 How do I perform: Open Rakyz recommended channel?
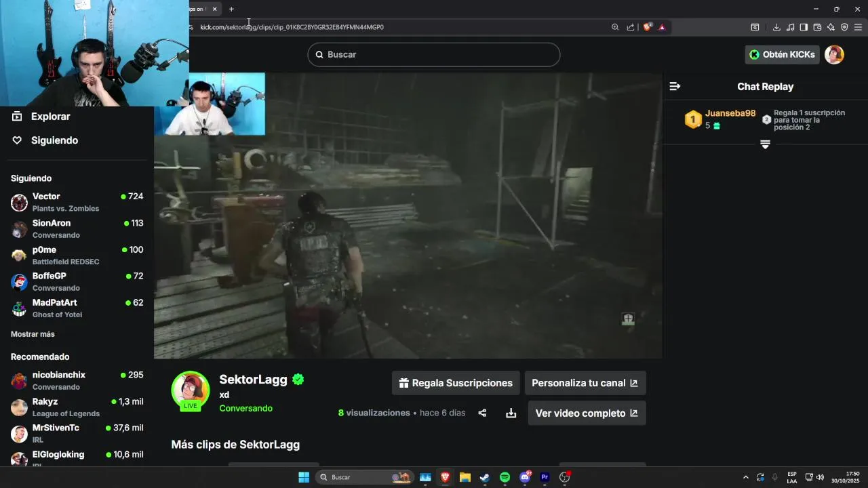pos(77,407)
